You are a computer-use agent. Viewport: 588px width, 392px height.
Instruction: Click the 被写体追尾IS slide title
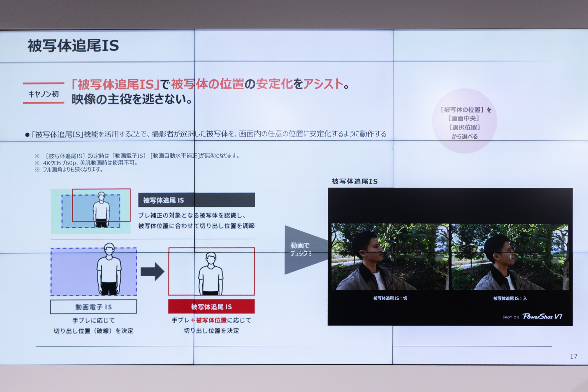pyautogui.click(x=73, y=46)
